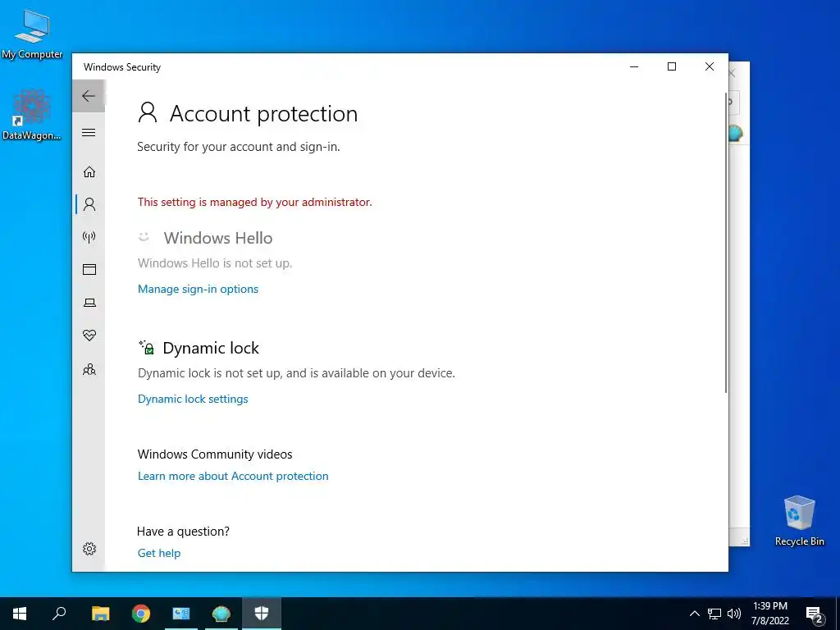Show hidden system tray icons
Image resolution: width=840 pixels, height=630 pixels.
pos(694,614)
